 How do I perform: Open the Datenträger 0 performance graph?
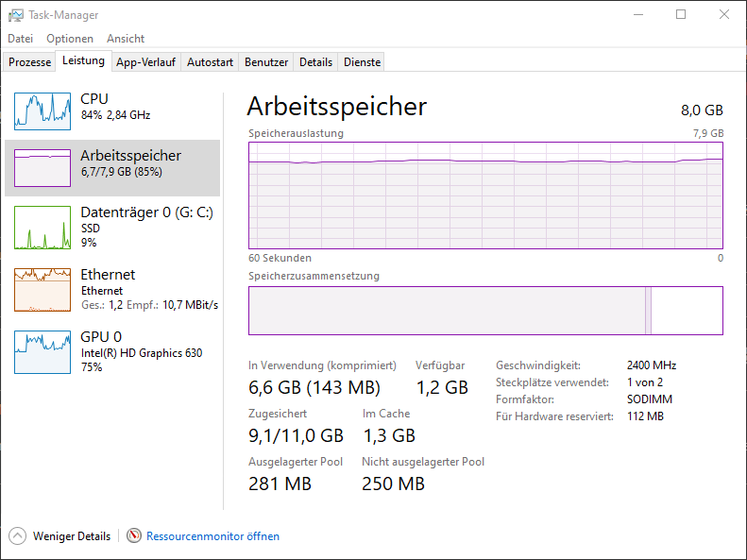pyautogui.click(x=42, y=228)
